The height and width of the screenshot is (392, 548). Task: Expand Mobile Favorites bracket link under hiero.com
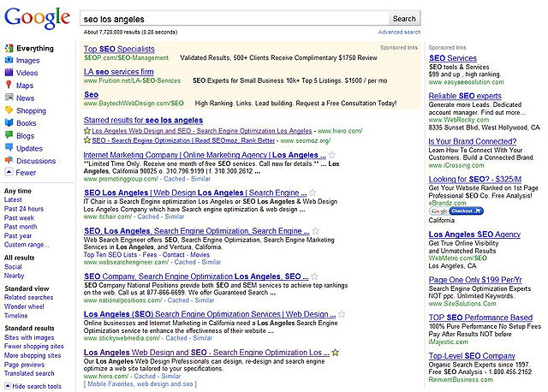click(140, 384)
